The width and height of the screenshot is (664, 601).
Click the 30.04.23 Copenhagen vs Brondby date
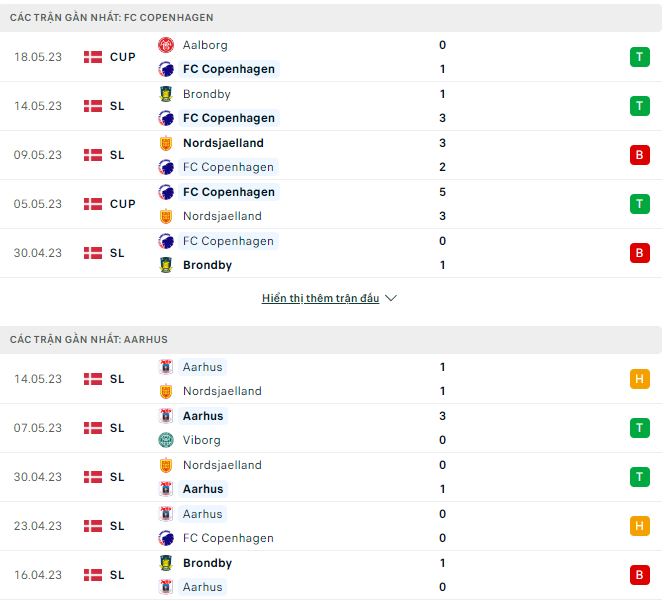(x=40, y=253)
